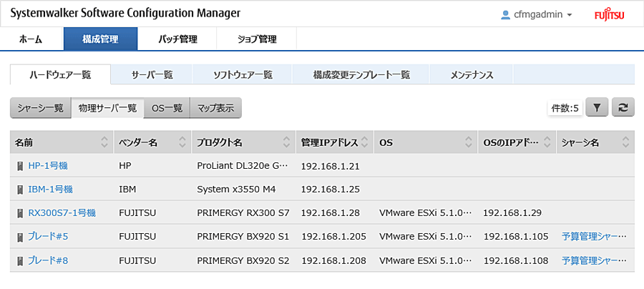This screenshot has height=289, width=644.
Task: Click the マップ表示 view button
Action: pyautogui.click(x=215, y=109)
